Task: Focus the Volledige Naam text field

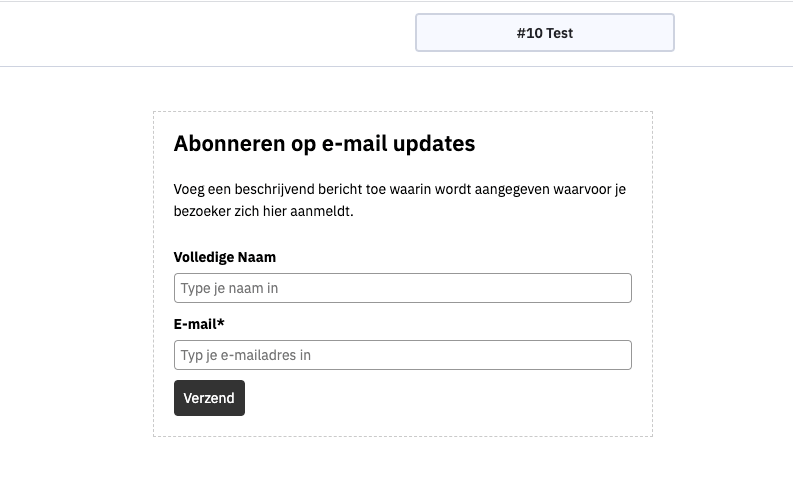Action: [402, 288]
